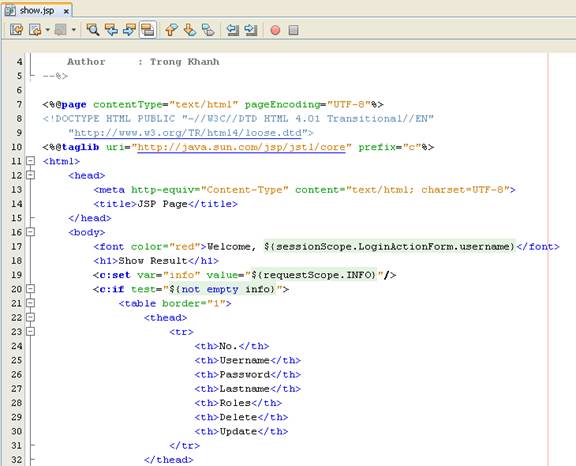Close the show.jsp tab

coord(66,11)
